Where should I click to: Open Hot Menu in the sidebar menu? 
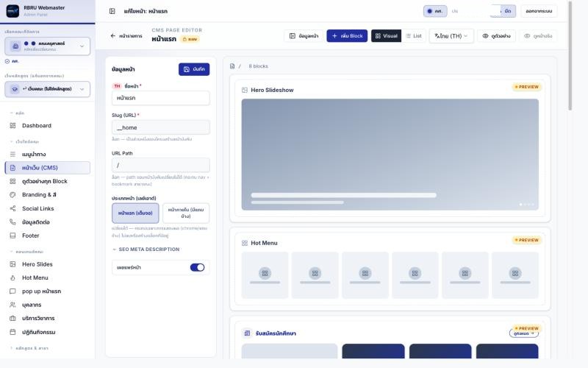[x=47, y=278]
